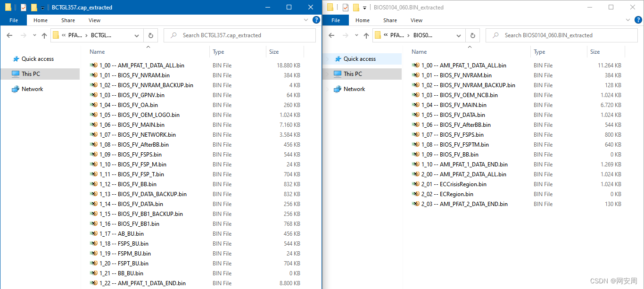Expand the ribbon in BIOS0104_060 window

coord(628,20)
